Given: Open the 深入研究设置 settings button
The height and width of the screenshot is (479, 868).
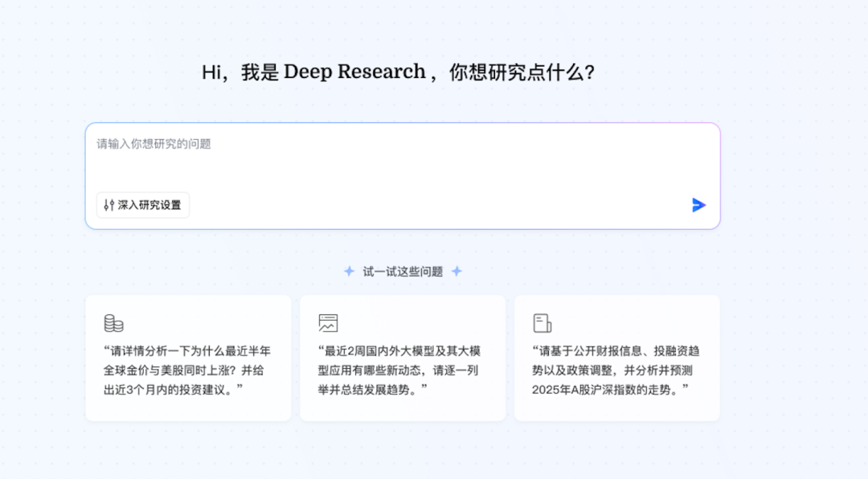Looking at the screenshot, I should (x=143, y=205).
